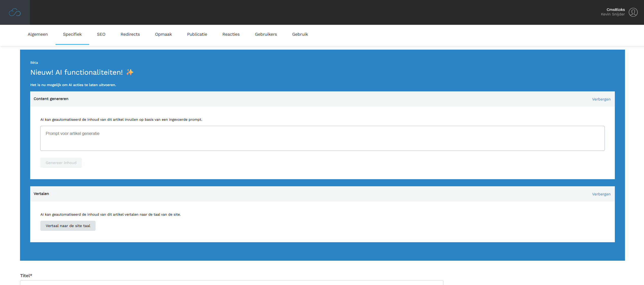644x285 pixels.
Task: Select the Specifiek tab
Action: (72, 34)
